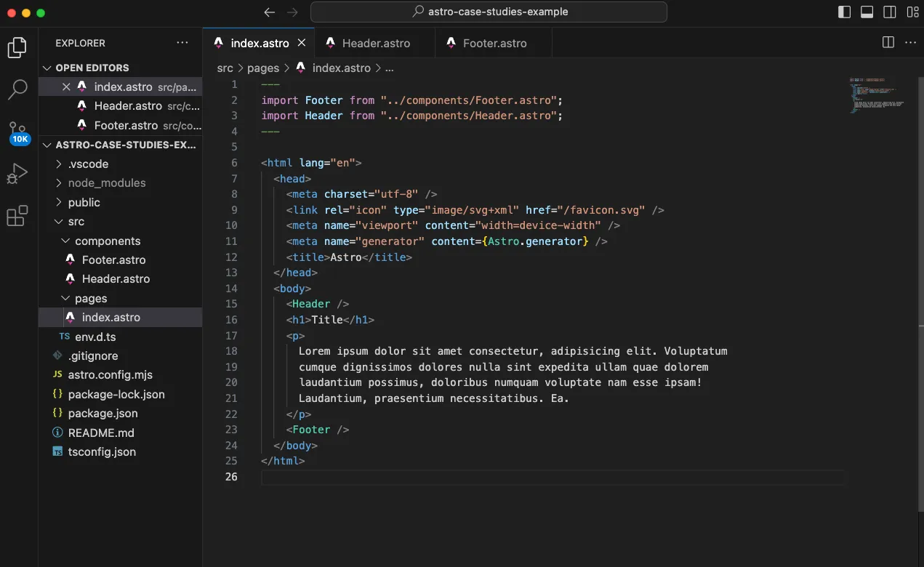This screenshot has height=567, width=924.
Task: Toggle the primary side bar layout icon
Action: pyautogui.click(x=844, y=12)
